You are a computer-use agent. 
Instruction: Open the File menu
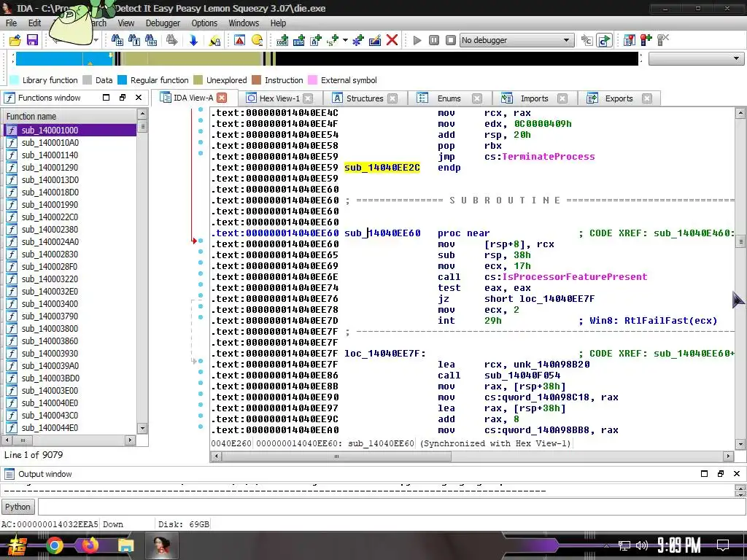pos(11,23)
